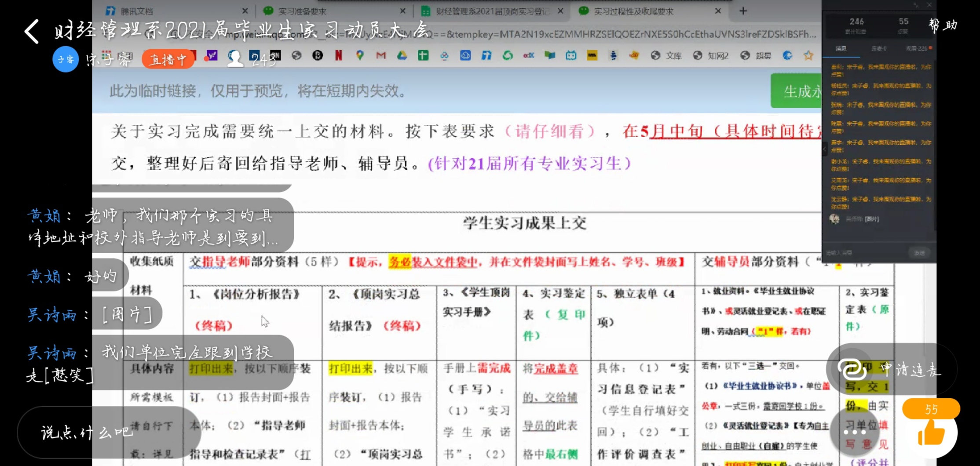Click the highlighted 务必装入文件袋中 text
Viewport: 980px width, 466px height.
tap(433, 262)
